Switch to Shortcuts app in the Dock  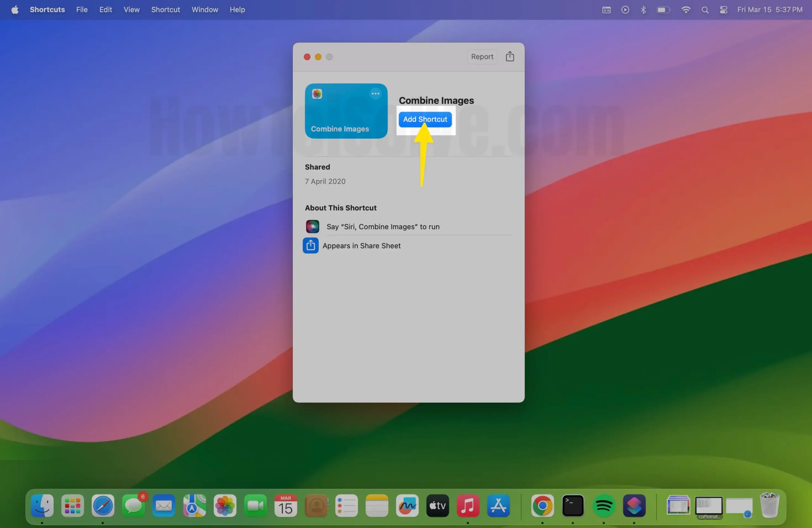(x=634, y=505)
